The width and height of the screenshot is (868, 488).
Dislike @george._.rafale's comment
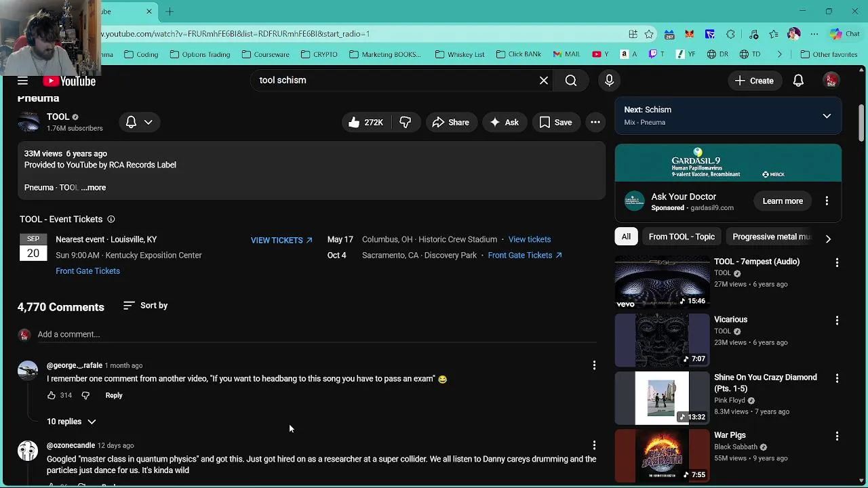click(x=85, y=395)
